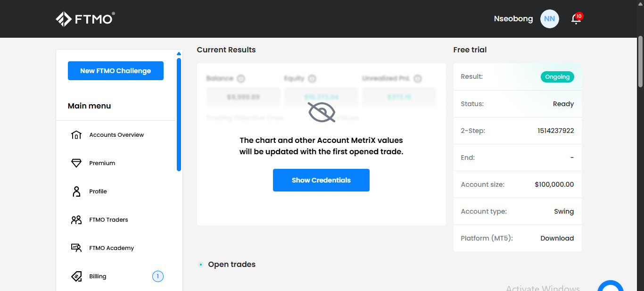Click the FTMO Academy icon
This screenshot has width=644, height=291.
pyautogui.click(x=76, y=248)
